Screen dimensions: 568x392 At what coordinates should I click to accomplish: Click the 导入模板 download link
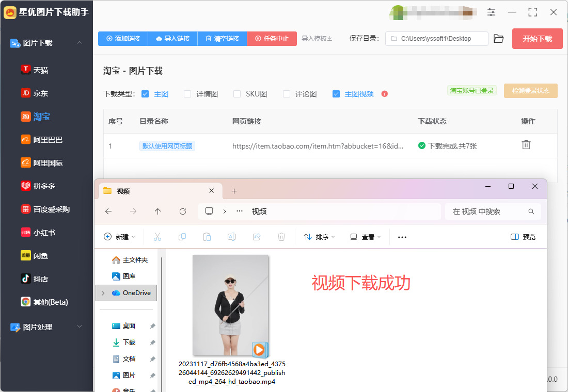[317, 38]
